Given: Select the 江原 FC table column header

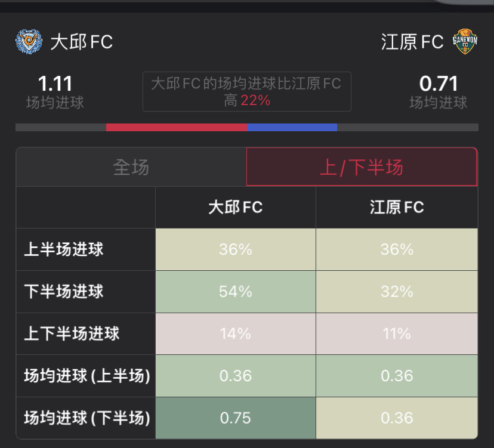Looking at the screenshot, I should click(397, 208).
